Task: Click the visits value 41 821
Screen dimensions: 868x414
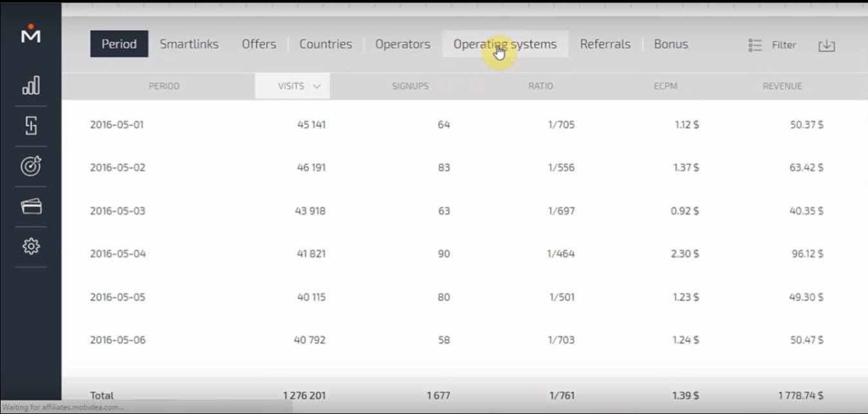Action: [x=312, y=254]
